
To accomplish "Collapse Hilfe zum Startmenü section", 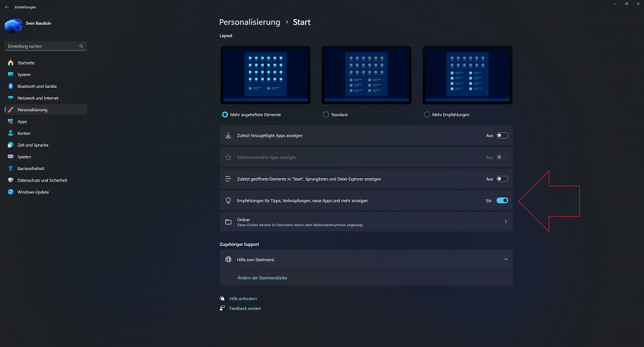I will coord(506,259).
